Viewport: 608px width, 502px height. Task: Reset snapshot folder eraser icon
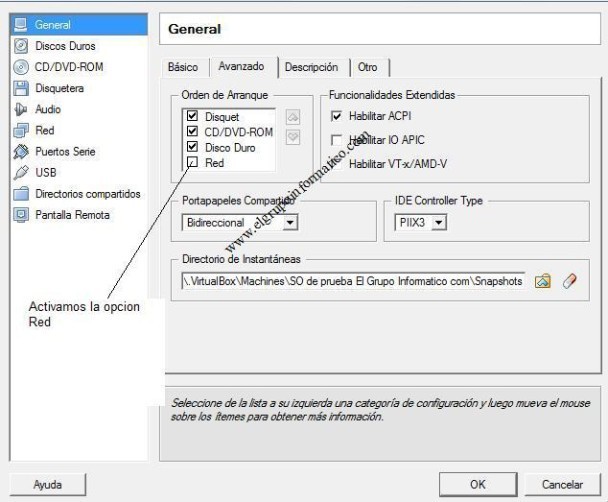pos(569,281)
